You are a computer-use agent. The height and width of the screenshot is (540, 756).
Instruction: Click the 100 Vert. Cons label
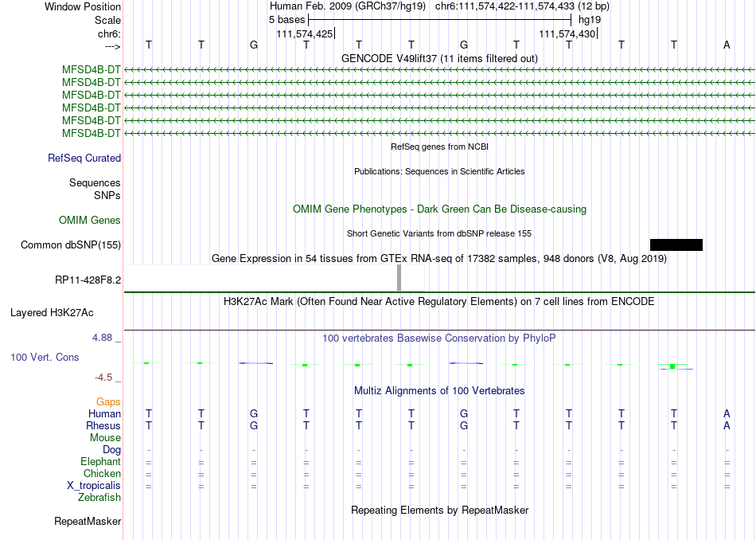[x=45, y=357]
